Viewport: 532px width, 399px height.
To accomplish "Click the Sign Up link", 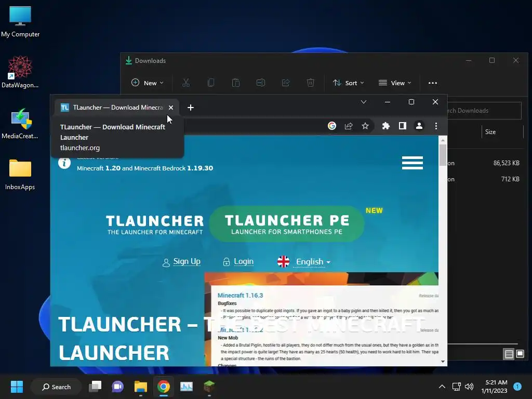I will (x=187, y=262).
